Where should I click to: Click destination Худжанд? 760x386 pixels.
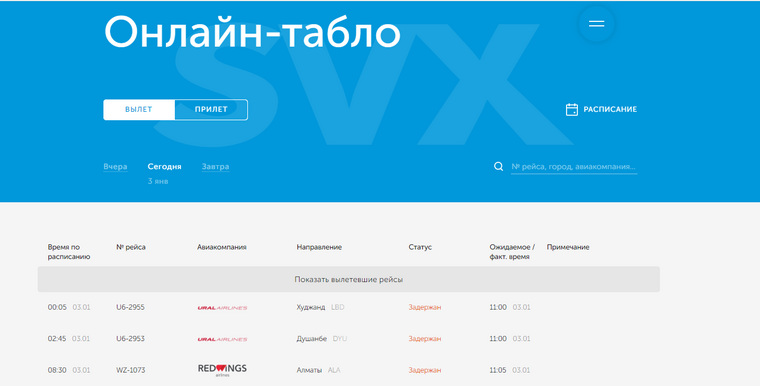pyautogui.click(x=311, y=307)
